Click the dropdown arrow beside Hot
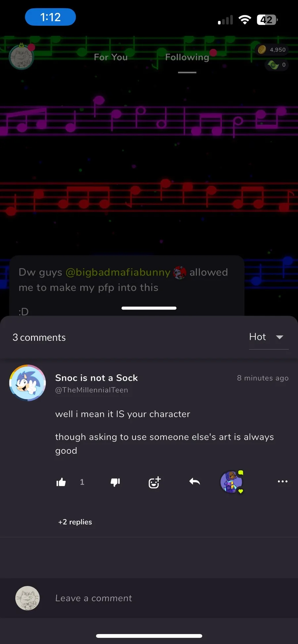 click(279, 337)
